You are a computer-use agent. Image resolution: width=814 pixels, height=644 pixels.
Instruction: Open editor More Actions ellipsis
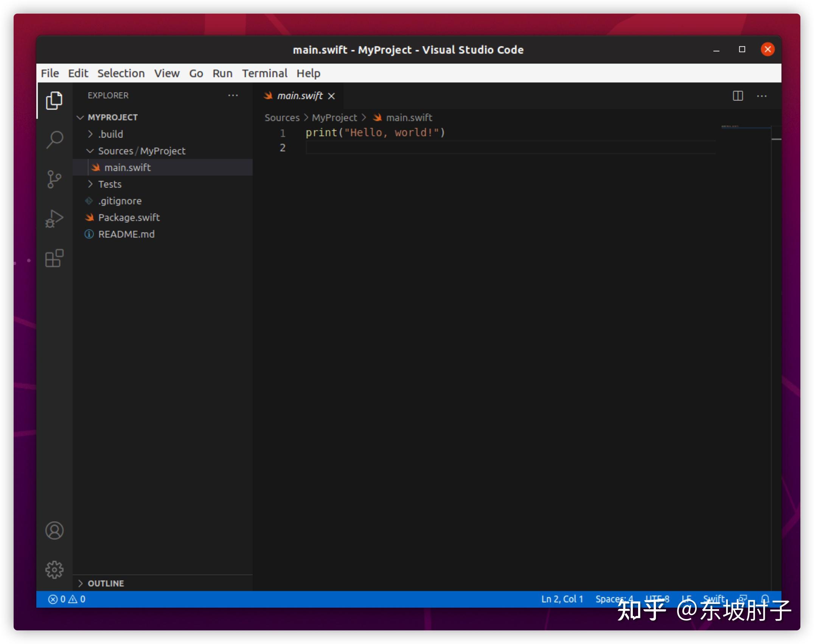click(x=762, y=96)
